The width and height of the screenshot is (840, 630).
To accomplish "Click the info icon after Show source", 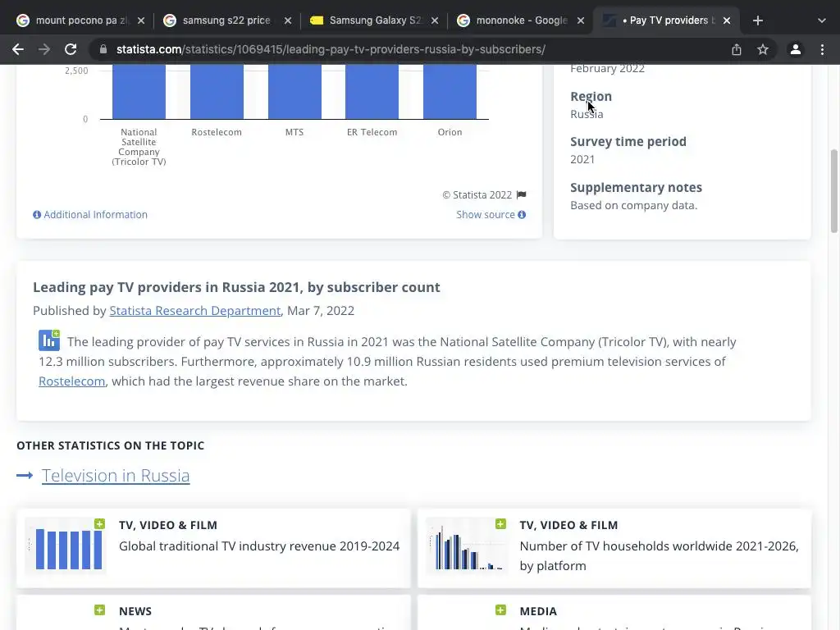I will pos(522,214).
